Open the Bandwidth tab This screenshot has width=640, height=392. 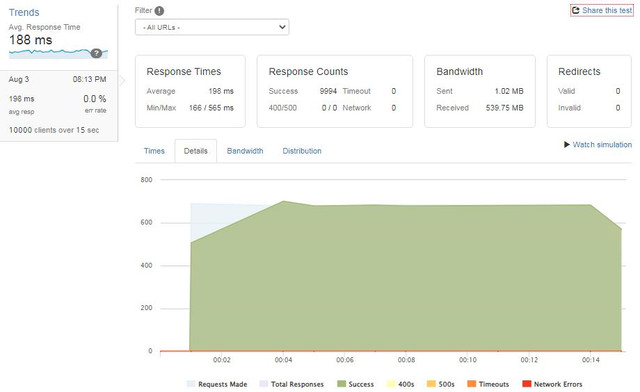pyautogui.click(x=245, y=151)
